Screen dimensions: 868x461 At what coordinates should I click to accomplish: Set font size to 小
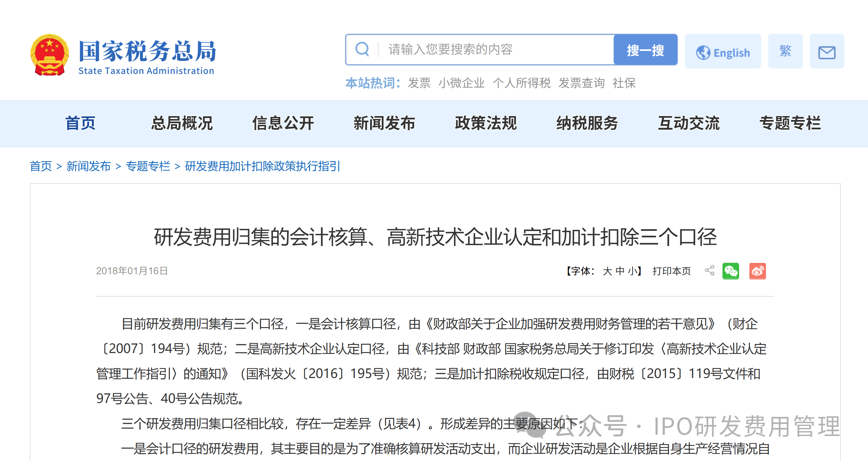pyautogui.click(x=632, y=271)
